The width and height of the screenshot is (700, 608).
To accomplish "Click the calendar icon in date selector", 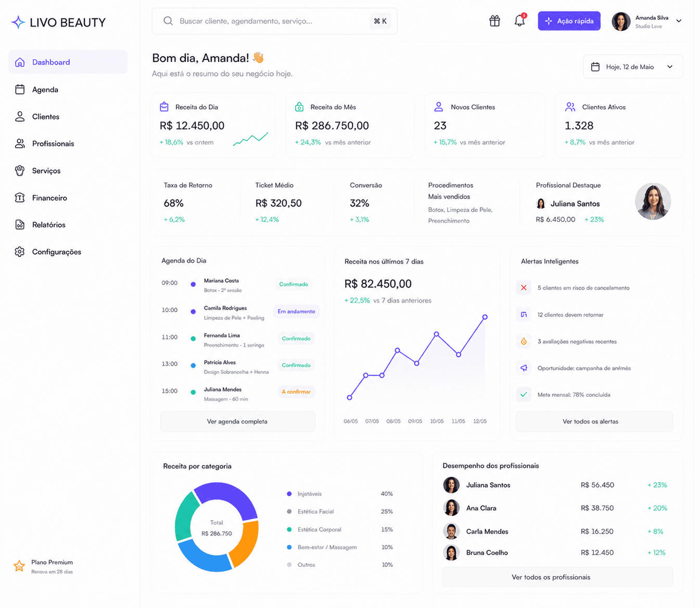I will [595, 67].
